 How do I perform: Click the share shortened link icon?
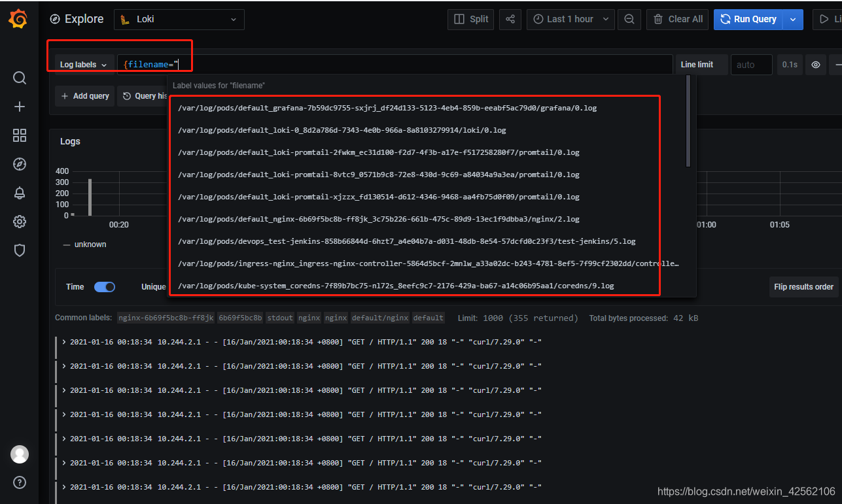[x=510, y=19]
